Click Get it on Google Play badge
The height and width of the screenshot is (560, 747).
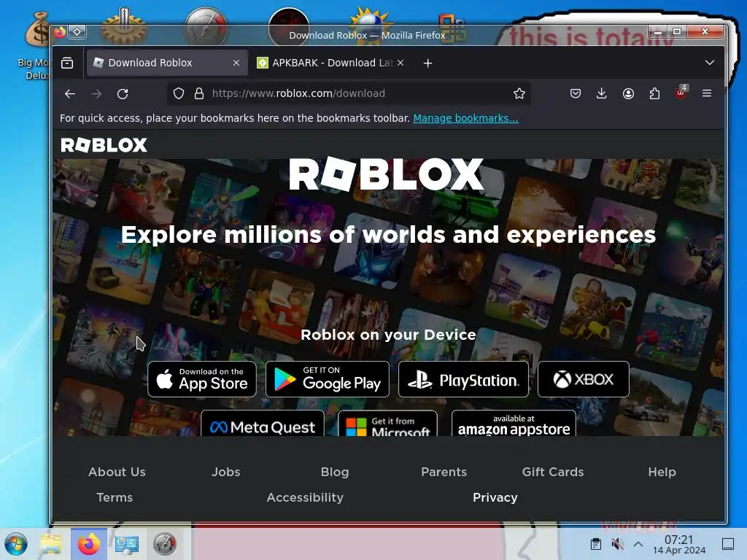pos(328,379)
